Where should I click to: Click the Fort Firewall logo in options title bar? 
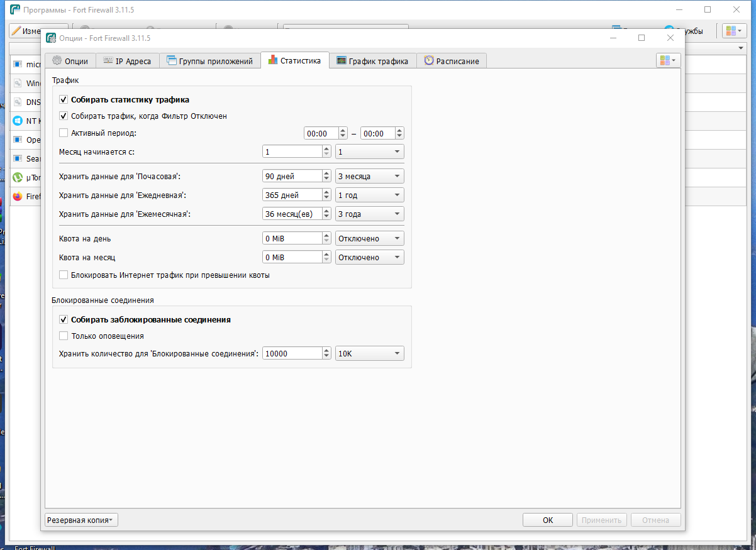coord(51,38)
